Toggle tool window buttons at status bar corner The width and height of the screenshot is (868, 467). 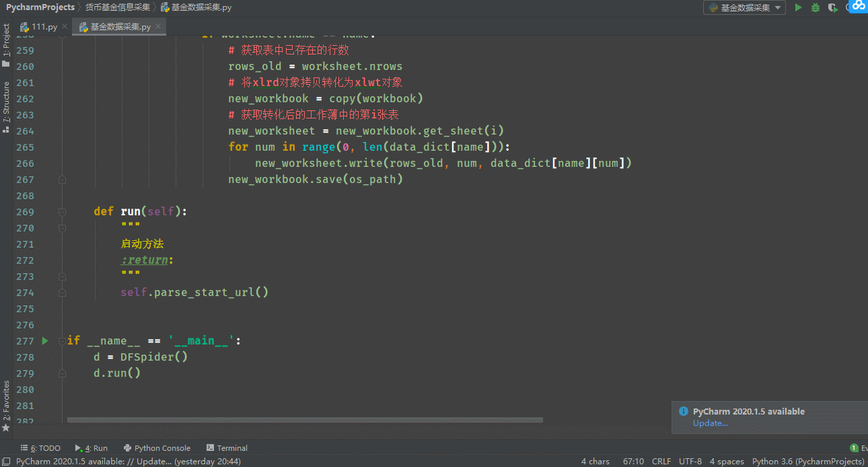pos(6,462)
